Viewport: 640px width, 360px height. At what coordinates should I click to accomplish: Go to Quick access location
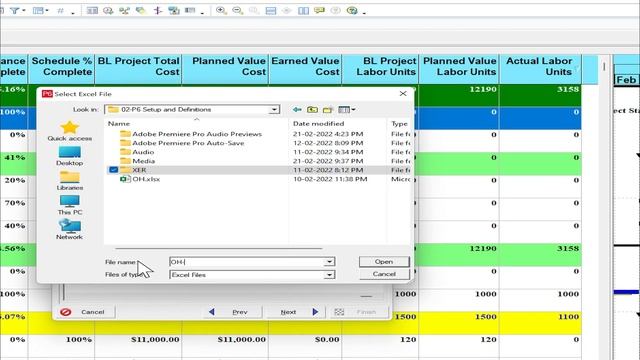coord(69,131)
